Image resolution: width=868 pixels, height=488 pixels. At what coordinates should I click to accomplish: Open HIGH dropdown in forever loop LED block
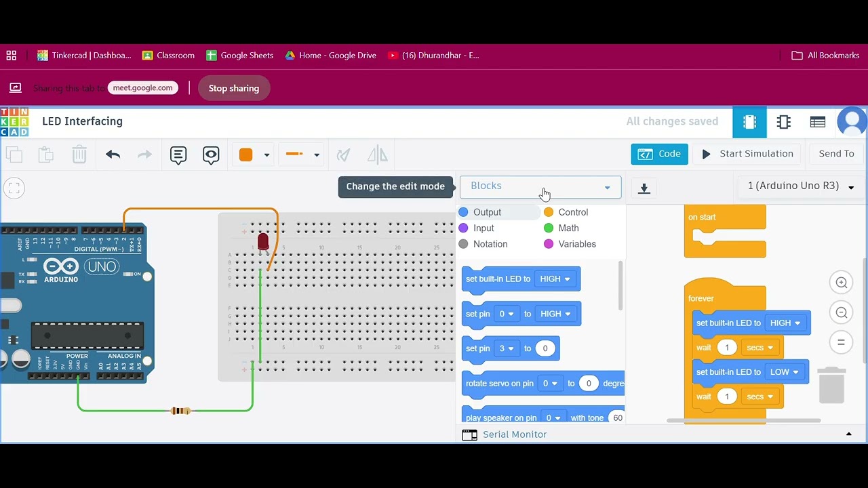tap(785, 323)
